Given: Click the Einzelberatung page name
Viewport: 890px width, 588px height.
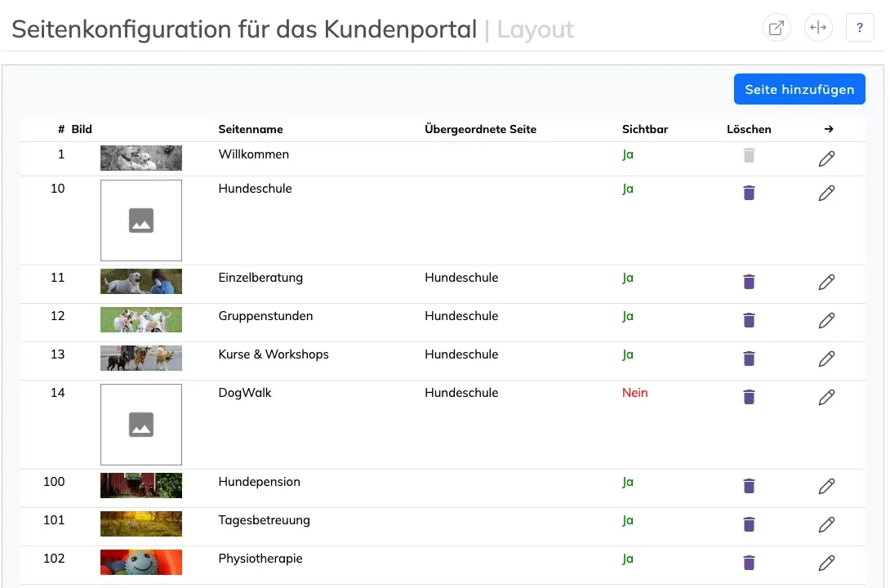Looking at the screenshot, I should point(260,278).
